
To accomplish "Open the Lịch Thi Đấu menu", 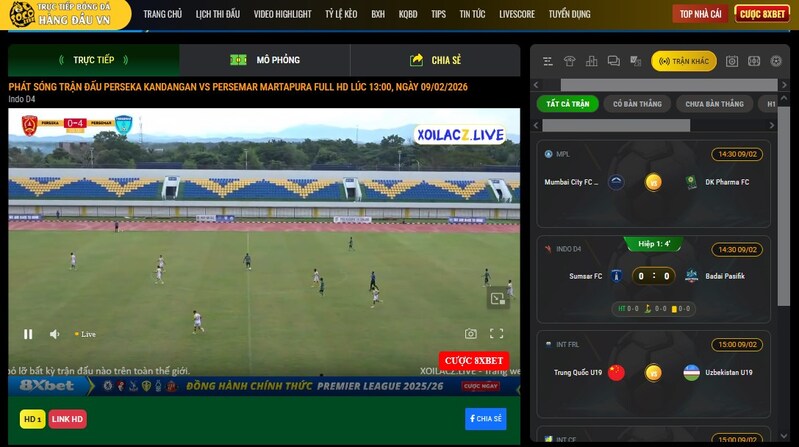I will click(218, 14).
